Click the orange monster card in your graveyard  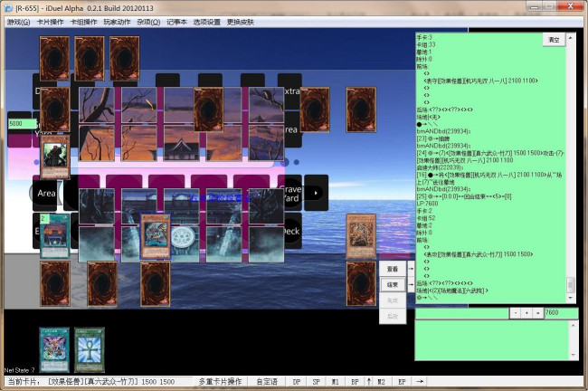(361, 236)
